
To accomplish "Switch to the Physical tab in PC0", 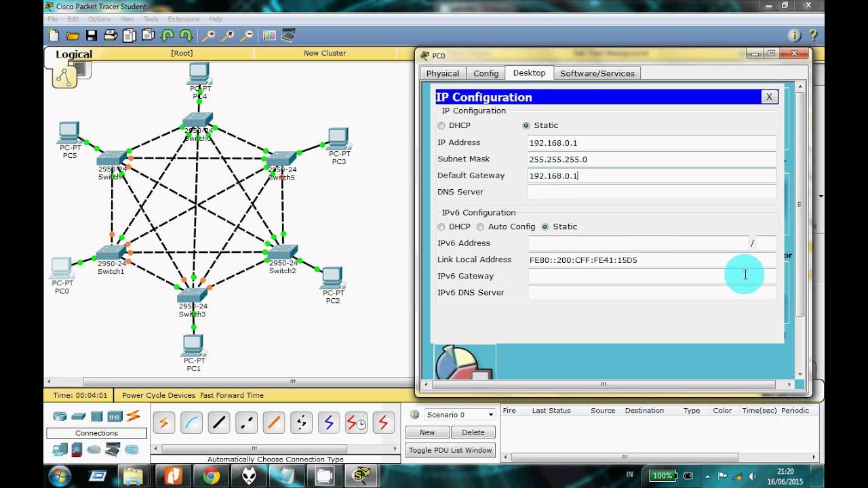I will coord(443,73).
